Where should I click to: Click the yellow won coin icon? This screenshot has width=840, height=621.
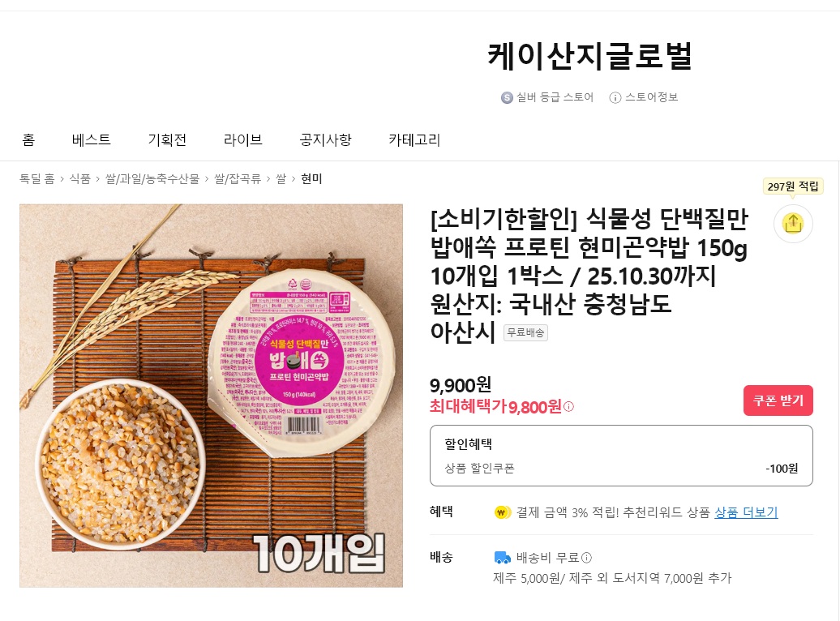point(502,512)
